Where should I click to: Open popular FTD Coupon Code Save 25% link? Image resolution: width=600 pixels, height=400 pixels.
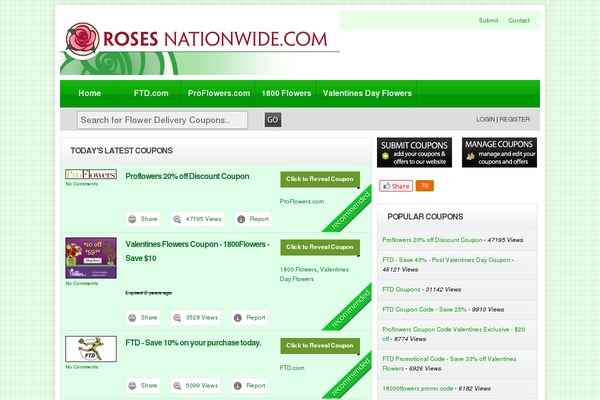tap(424, 309)
